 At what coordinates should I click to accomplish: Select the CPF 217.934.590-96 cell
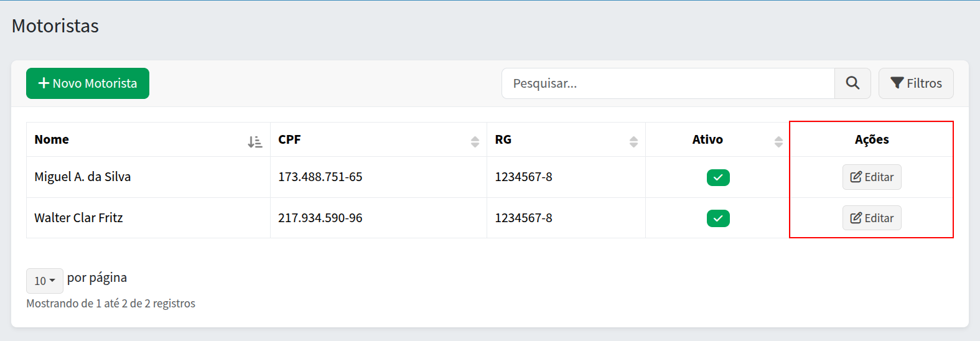(320, 218)
